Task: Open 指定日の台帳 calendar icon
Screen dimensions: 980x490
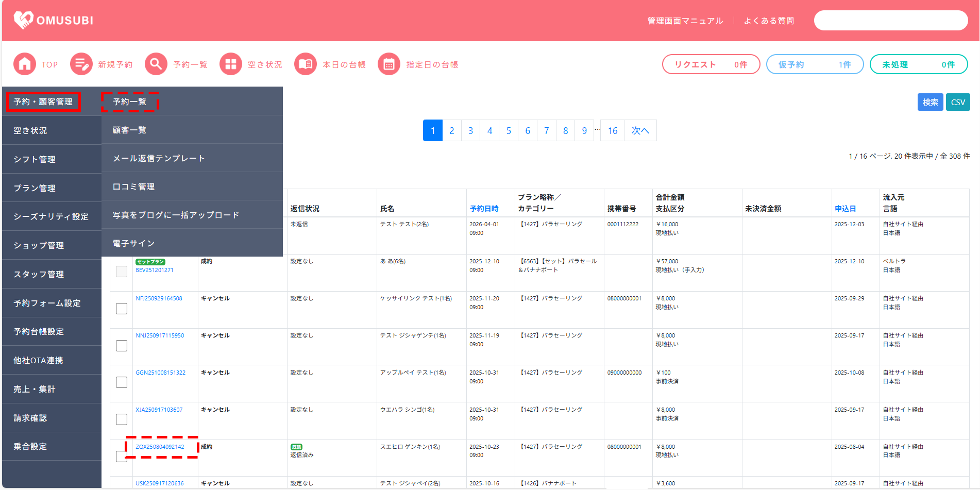Action: click(389, 64)
